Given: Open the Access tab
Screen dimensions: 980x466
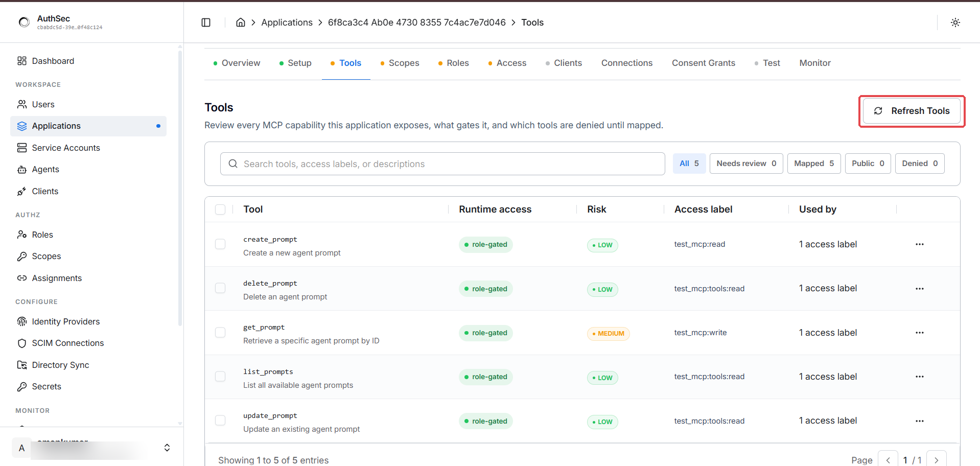Looking at the screenshot, I should (507, 63).
